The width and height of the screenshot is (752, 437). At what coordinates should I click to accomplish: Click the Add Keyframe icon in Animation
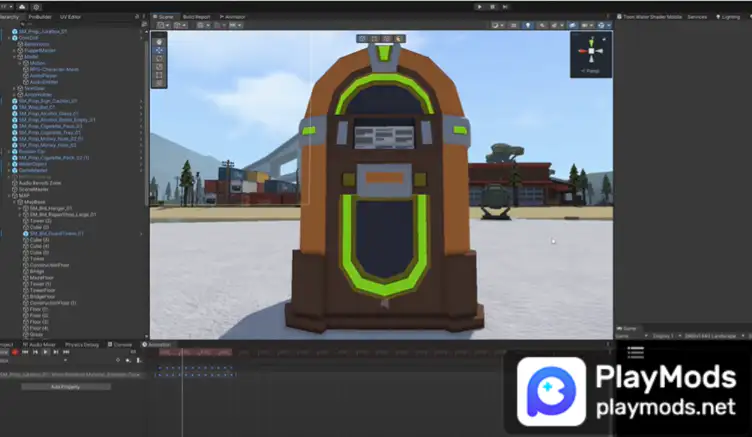coord(128,360)
